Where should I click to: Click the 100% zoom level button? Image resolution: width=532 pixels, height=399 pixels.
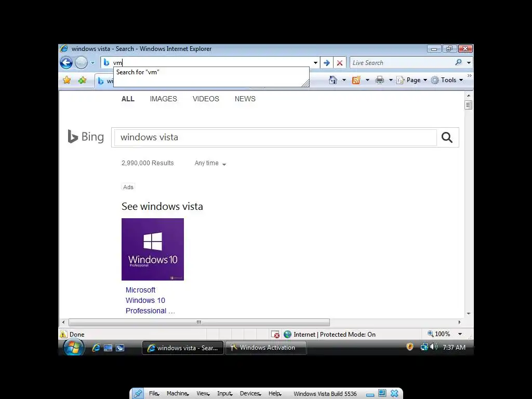tap(438, 334)
